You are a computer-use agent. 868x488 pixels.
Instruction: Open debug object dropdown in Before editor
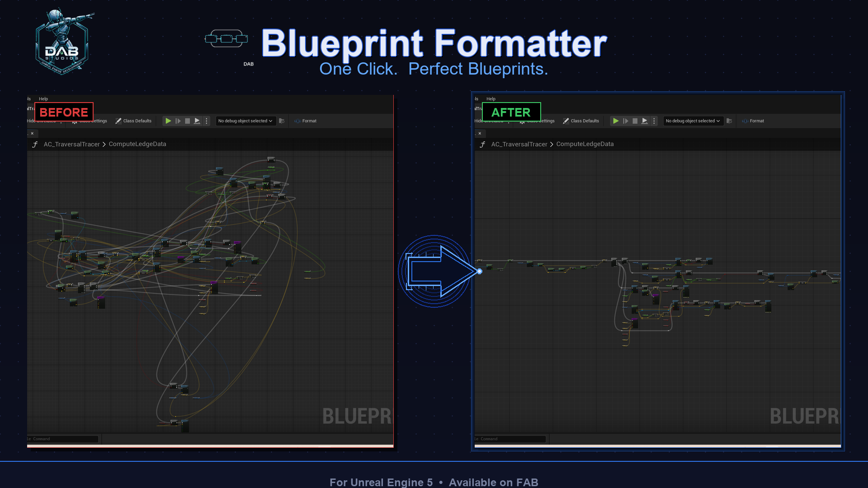245,121
